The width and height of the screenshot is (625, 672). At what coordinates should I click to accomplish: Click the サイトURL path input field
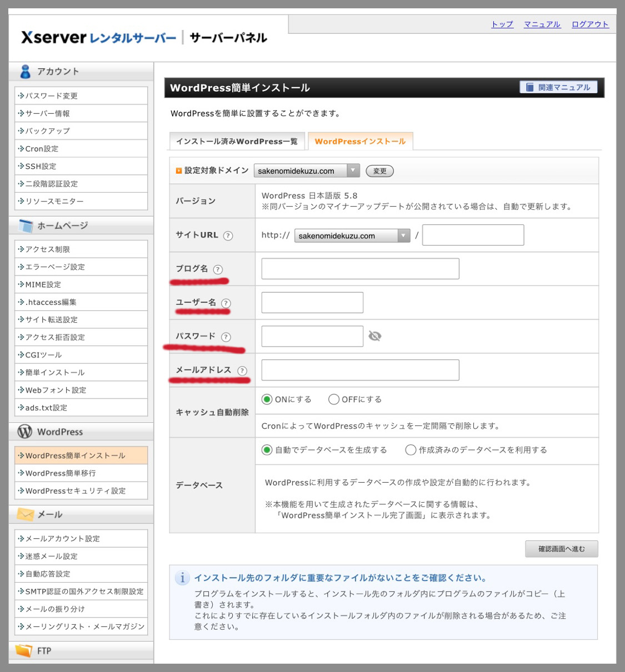473,235
